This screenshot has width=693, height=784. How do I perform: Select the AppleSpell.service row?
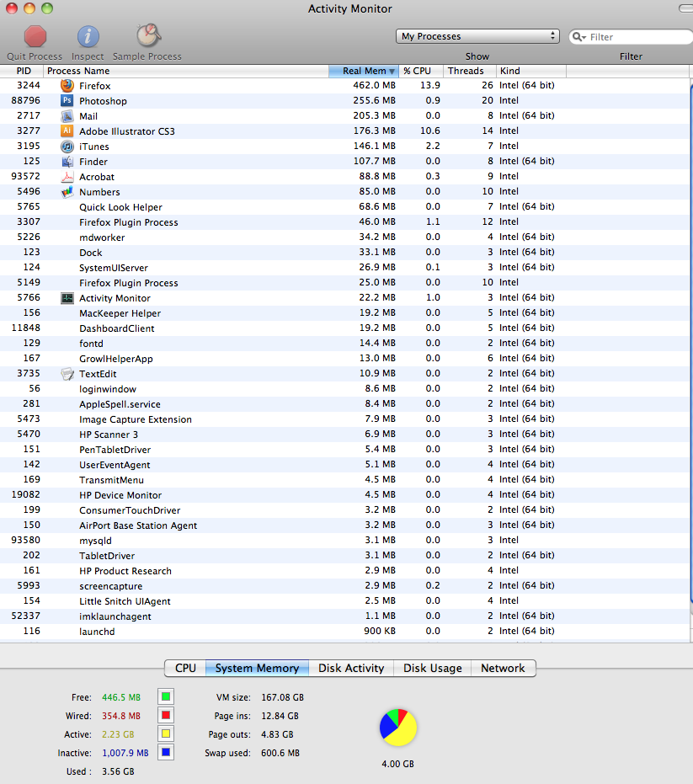point(345,404)
